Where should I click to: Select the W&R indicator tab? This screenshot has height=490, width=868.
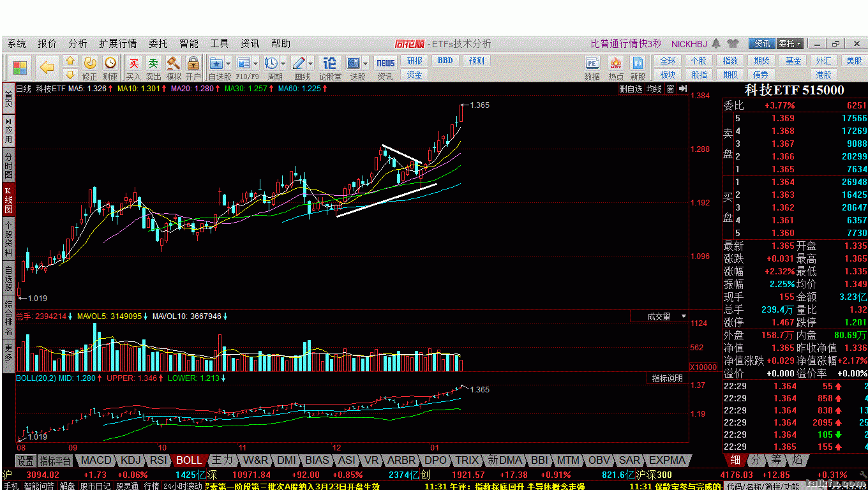click(x=256, y=460)
